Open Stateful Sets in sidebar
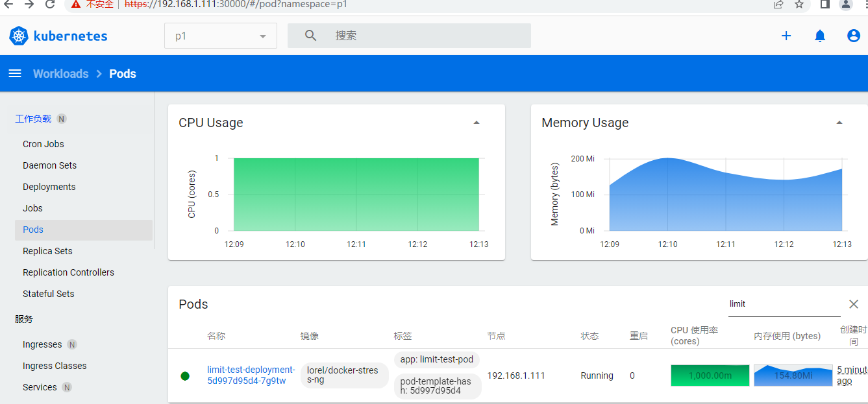 point(49,294)
